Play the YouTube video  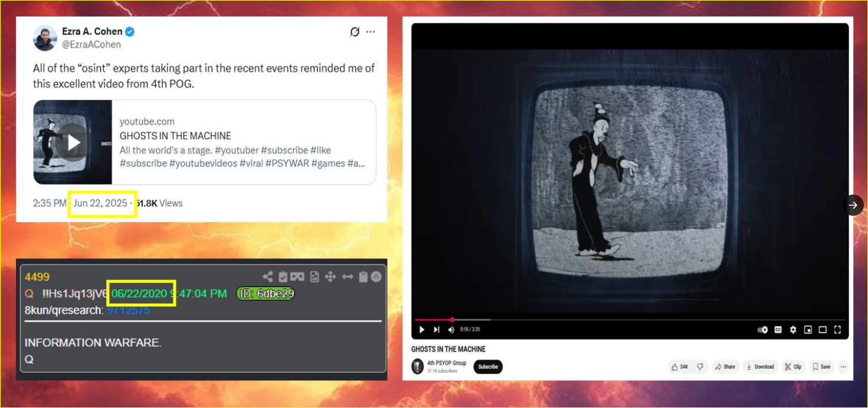421,330
